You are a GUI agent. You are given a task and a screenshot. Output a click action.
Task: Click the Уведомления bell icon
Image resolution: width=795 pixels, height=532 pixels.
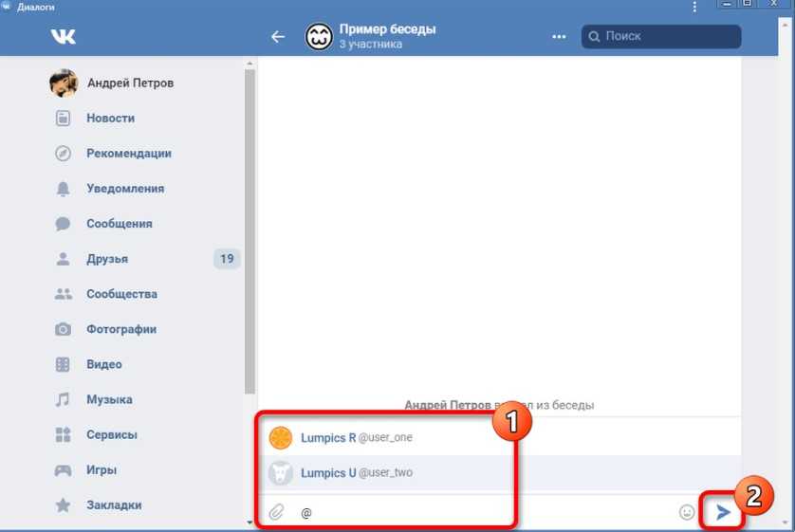click(63, 189)
